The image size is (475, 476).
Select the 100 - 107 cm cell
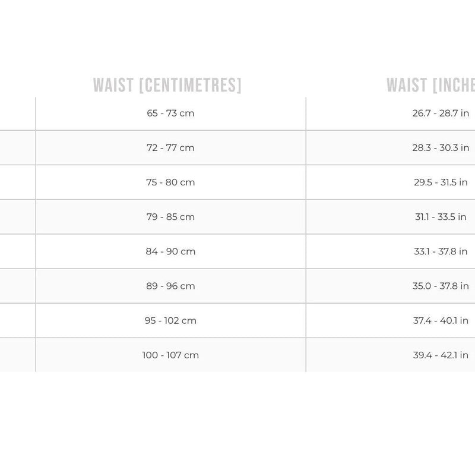171,355
